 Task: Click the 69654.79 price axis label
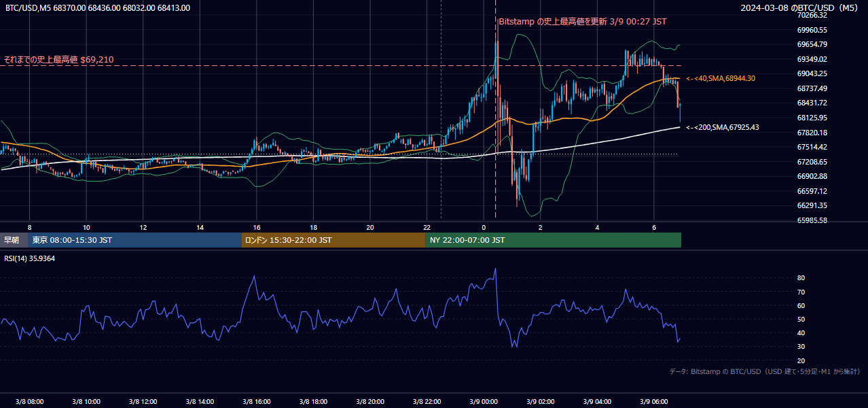812,45
